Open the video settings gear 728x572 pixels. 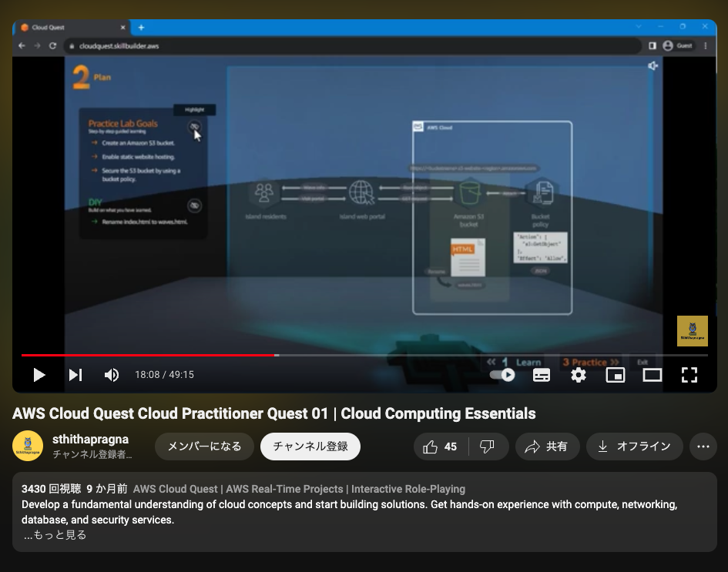coord(579,375)
